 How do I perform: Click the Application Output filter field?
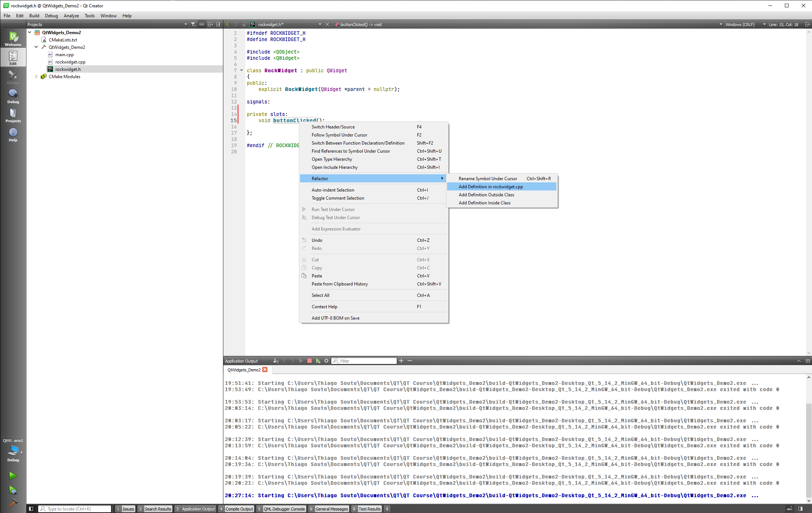(364, 361)
